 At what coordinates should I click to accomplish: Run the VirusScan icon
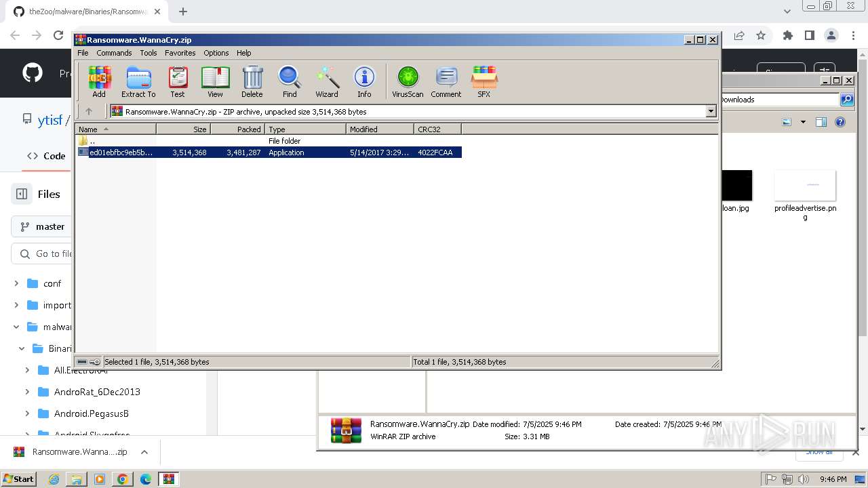[408, 82]
